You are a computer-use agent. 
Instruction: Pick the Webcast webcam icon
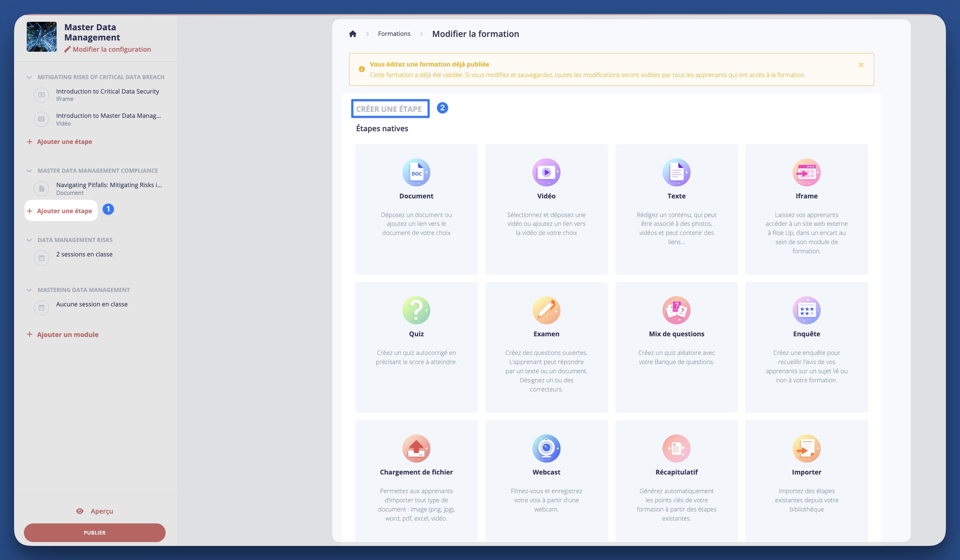click(x=546, y=448)
